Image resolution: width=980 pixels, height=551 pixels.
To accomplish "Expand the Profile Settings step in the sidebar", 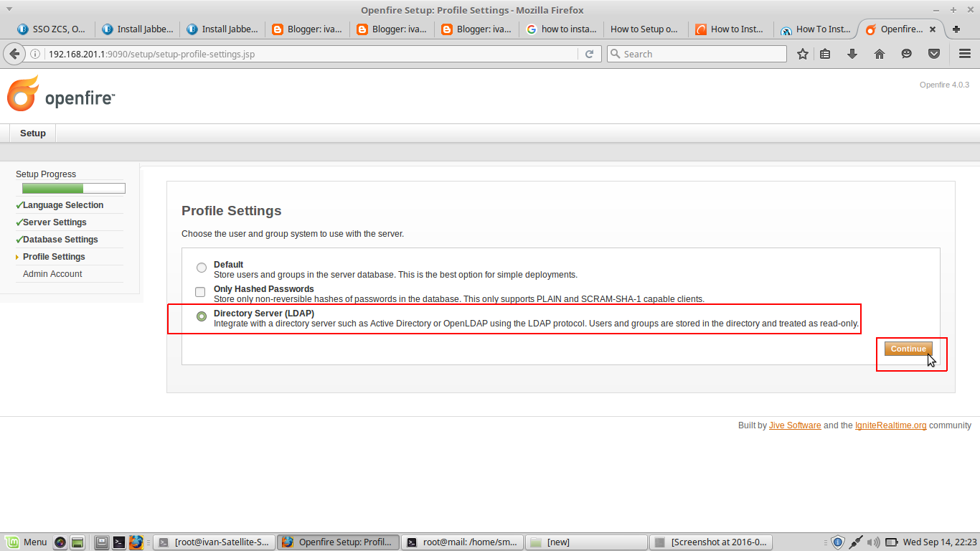I will [x=54, y=256].
